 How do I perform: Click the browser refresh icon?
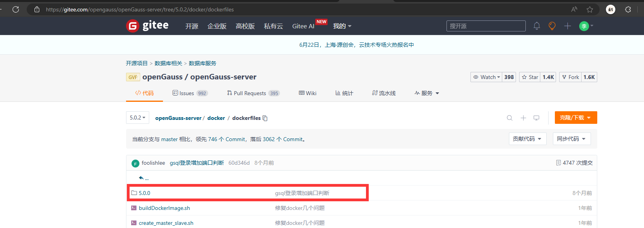point(16,9)
